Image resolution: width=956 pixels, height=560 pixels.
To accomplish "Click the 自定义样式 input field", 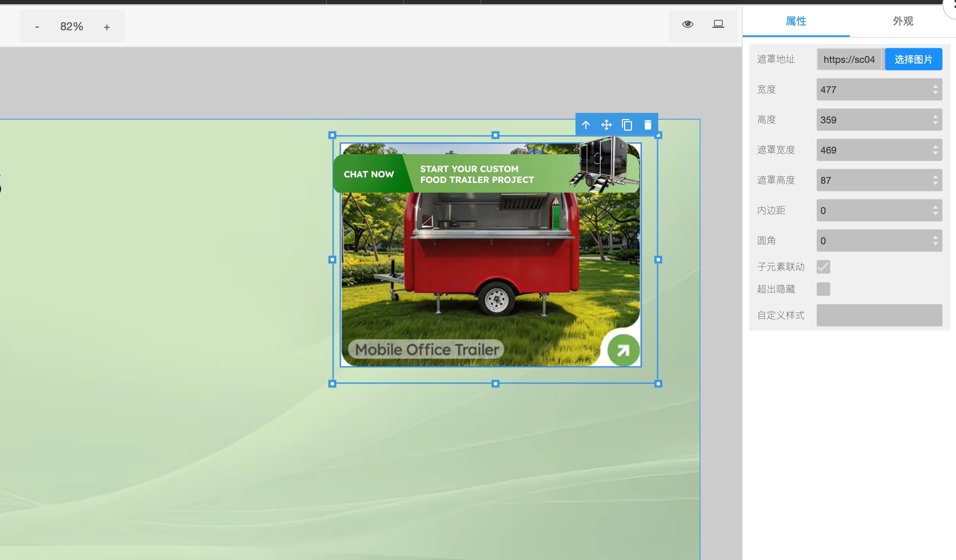I will click(x=879, y=315).
